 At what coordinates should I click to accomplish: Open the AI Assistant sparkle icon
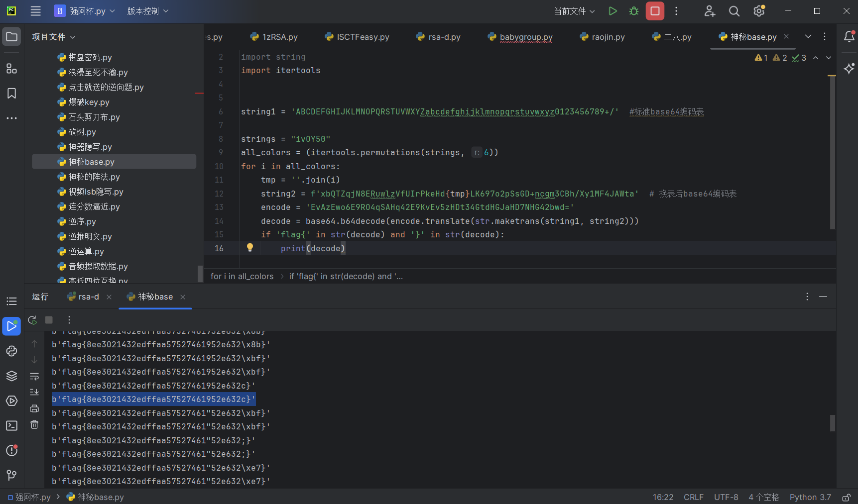pos(849,68)
